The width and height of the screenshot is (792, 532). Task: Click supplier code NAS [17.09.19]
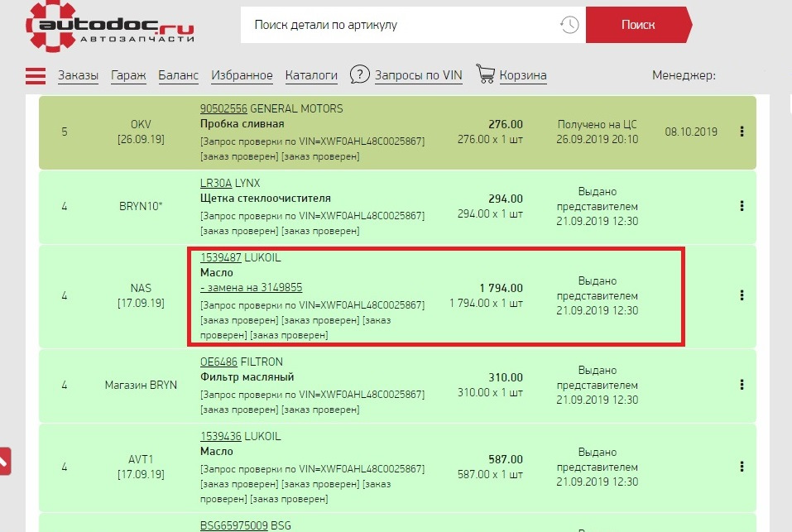141,295
